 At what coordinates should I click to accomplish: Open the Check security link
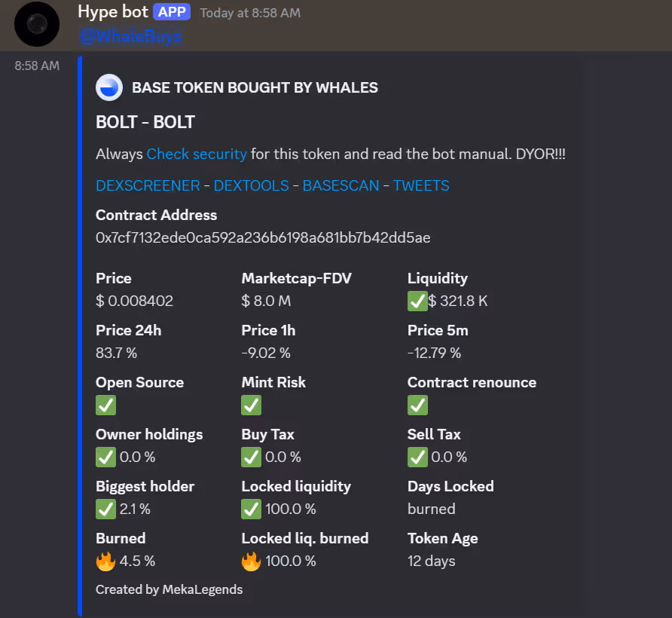(x=197, y=154)
